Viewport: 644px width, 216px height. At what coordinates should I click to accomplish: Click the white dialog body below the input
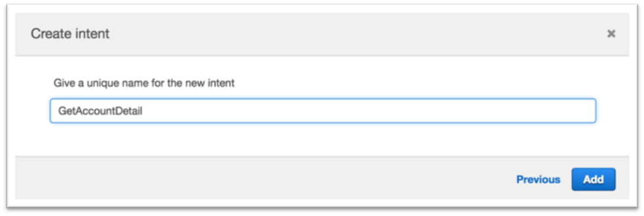322,139
